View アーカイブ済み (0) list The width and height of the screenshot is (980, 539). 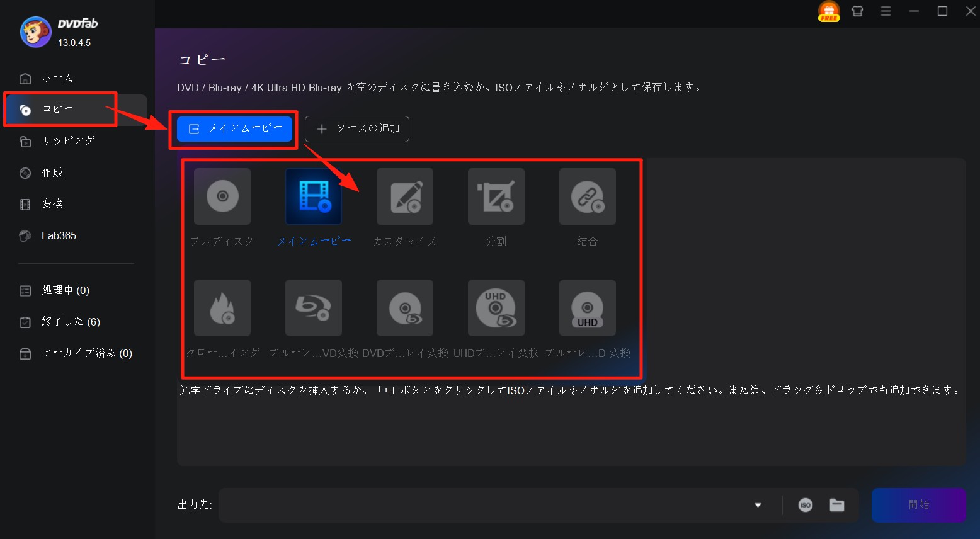click(76, 353)
